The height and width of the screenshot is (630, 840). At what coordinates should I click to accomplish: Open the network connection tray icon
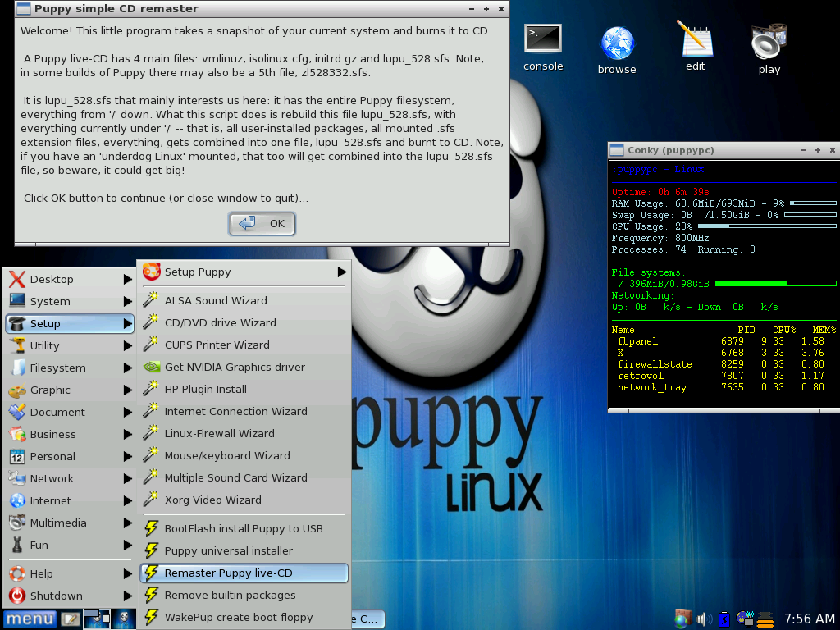tap(745, 619)
